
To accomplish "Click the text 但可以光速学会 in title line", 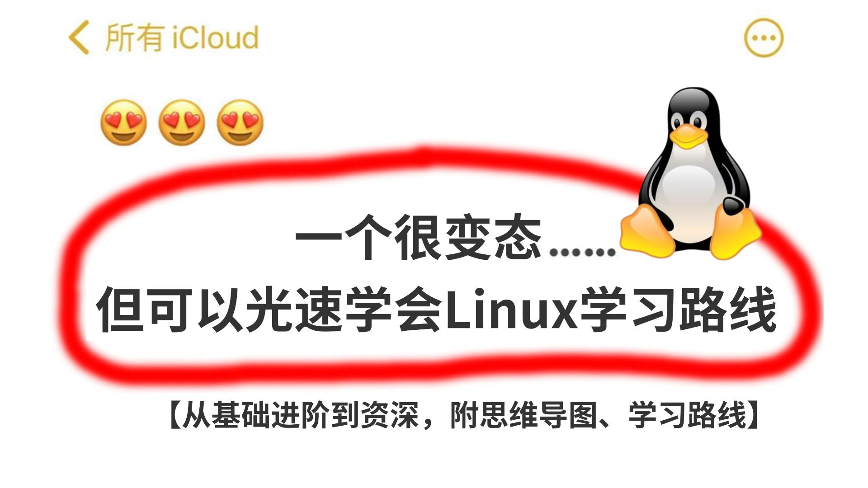I will [x=270, y=310].
